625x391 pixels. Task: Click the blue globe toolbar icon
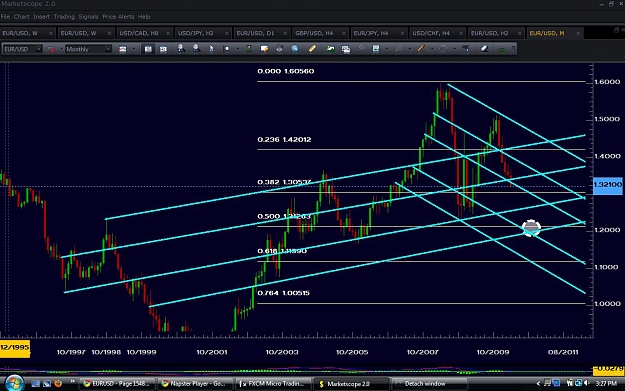[x=295, y=49]
